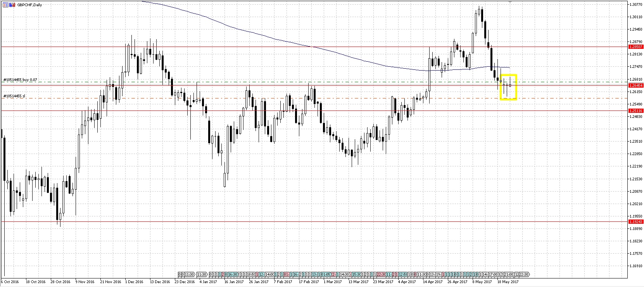Click the 1.19243 red price level tag
Viewport: 644px width, 287px height.
[x=636, y=221]
